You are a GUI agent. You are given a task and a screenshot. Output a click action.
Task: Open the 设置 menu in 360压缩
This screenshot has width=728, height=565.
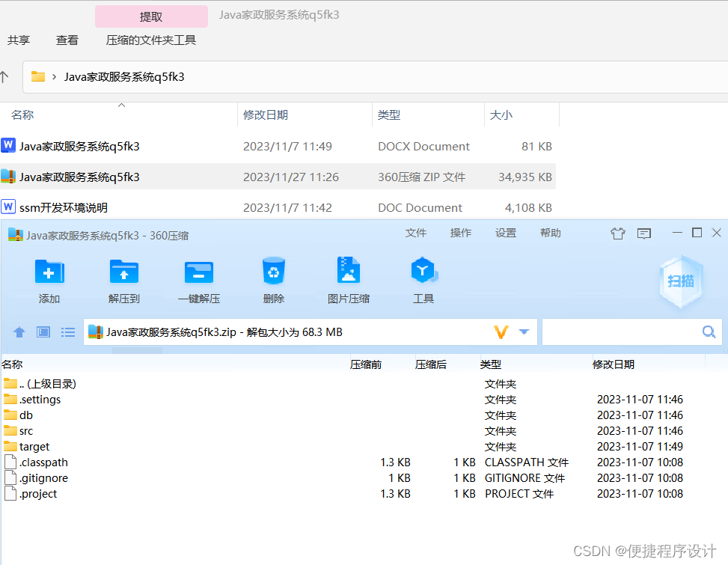[506, 233]
